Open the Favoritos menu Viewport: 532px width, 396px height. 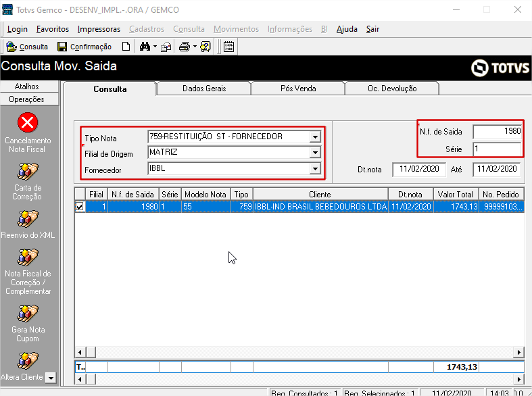click(x=53, y=29)
